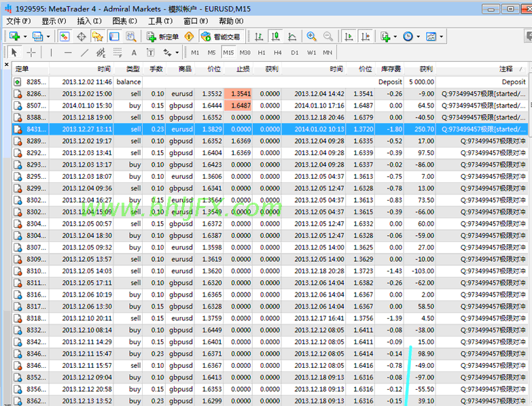Toggle the Data Window crosshair icon

81,36
